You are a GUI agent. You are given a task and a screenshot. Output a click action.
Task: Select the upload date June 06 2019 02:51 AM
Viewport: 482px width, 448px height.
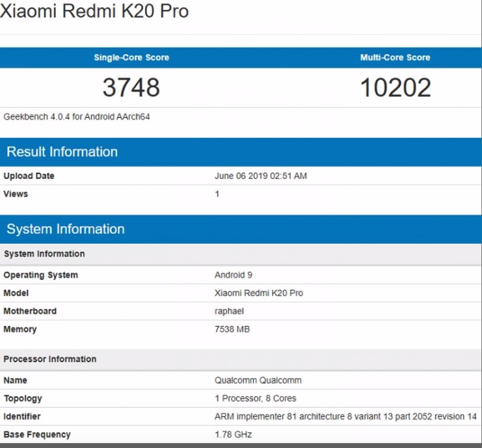point(261,175)
